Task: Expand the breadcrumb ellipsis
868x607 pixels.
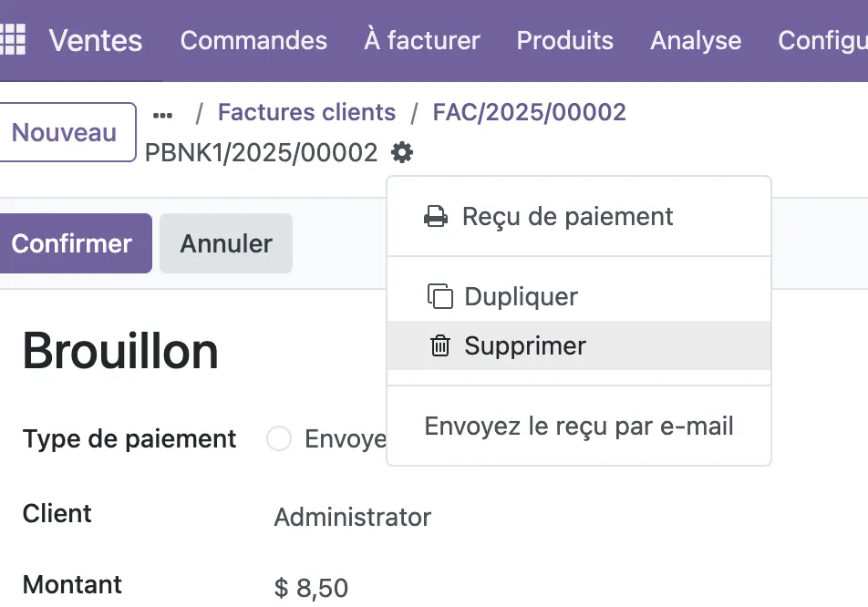Action: pyautogui.click(x=162, y=115)
